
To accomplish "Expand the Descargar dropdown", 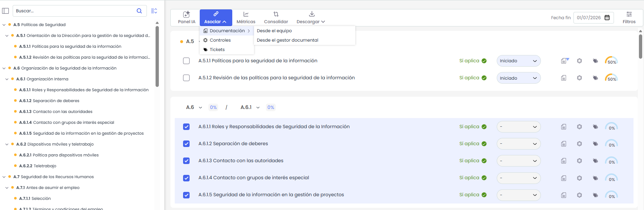I will tap(311, 17).
